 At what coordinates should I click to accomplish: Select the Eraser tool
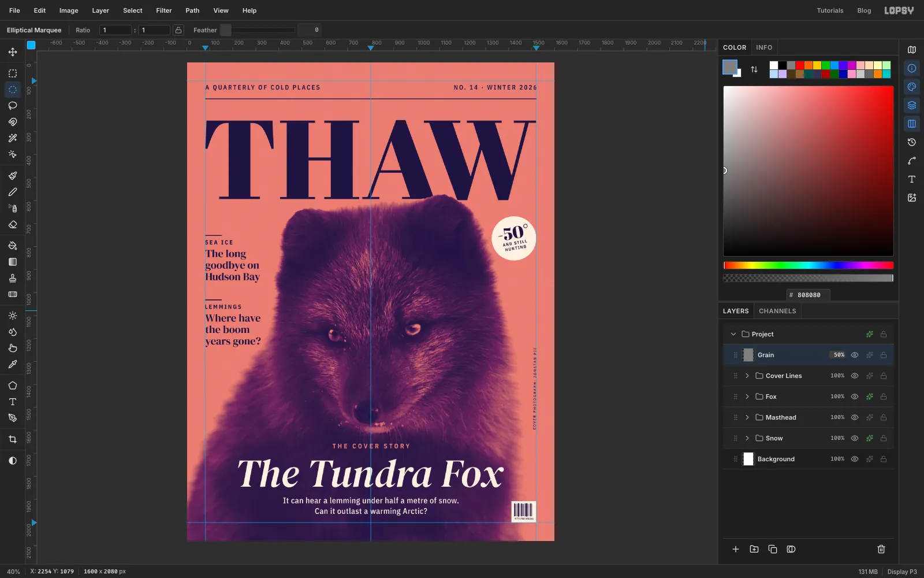(13, 224)
